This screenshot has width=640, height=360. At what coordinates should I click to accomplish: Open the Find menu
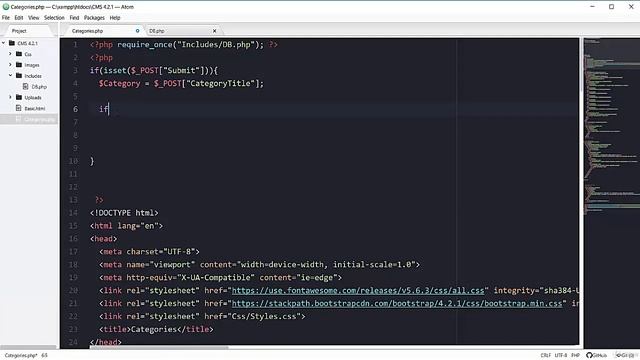click(74, 18)
